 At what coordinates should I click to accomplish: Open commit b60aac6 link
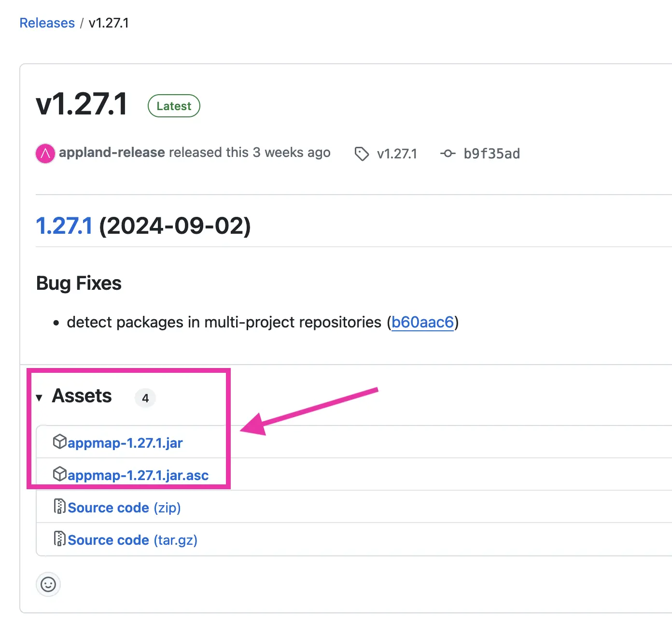click(x=423, y=322)
